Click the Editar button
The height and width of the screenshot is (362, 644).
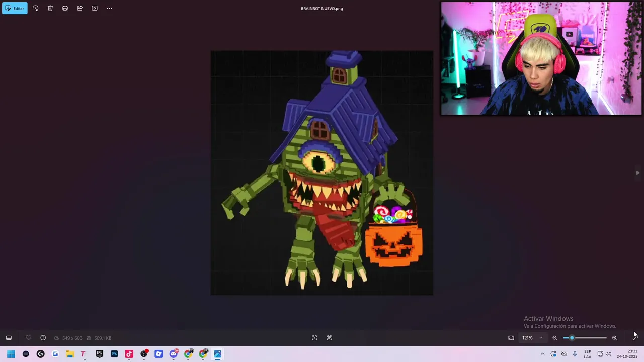click(15, 8)
